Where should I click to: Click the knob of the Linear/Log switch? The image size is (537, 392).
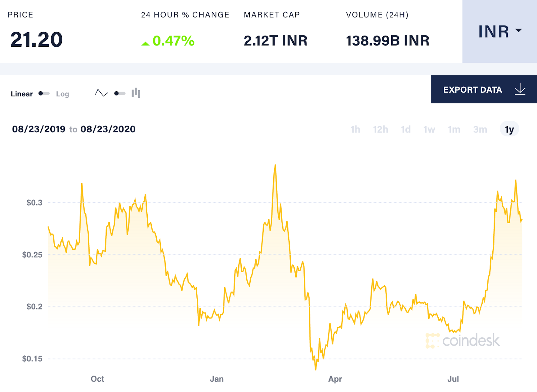[40, 94]
